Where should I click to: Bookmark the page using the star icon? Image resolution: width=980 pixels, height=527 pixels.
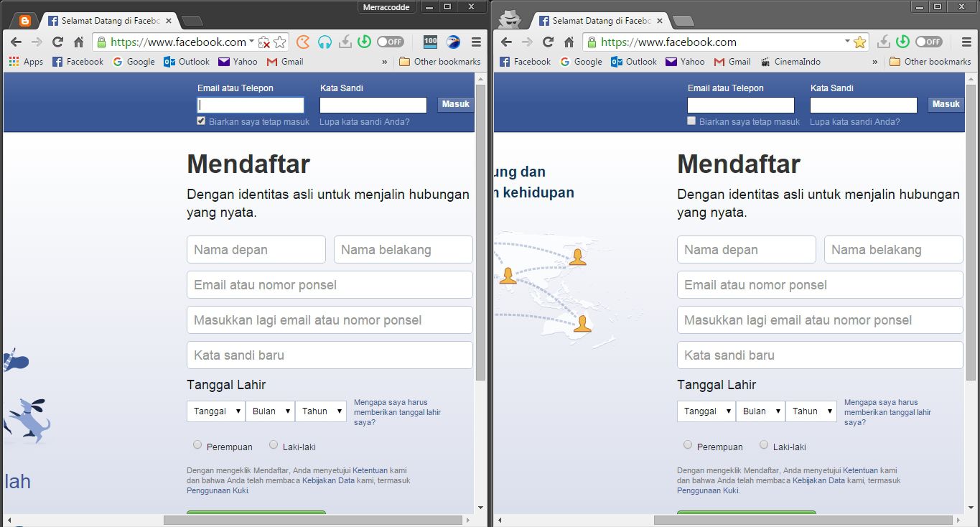click(279, 42)
